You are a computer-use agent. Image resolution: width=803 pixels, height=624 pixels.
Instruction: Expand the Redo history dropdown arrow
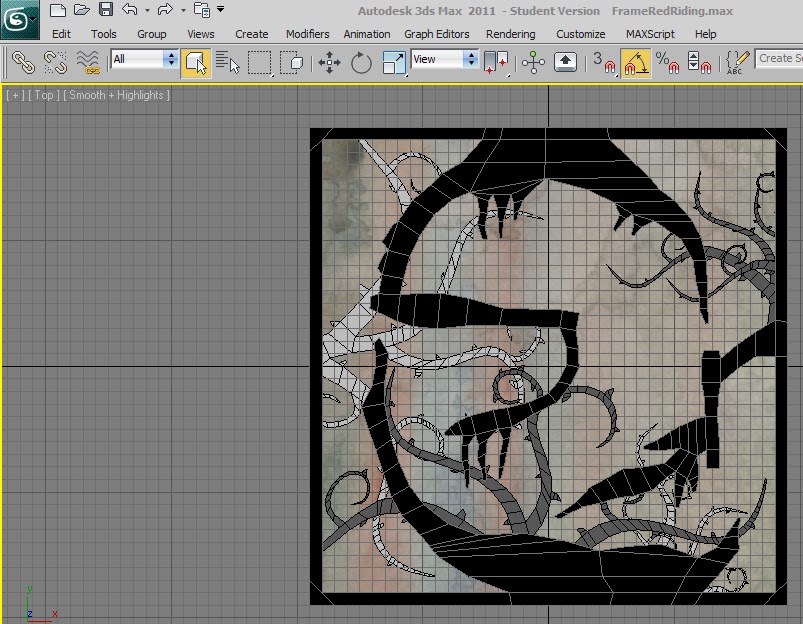point(183,10)
